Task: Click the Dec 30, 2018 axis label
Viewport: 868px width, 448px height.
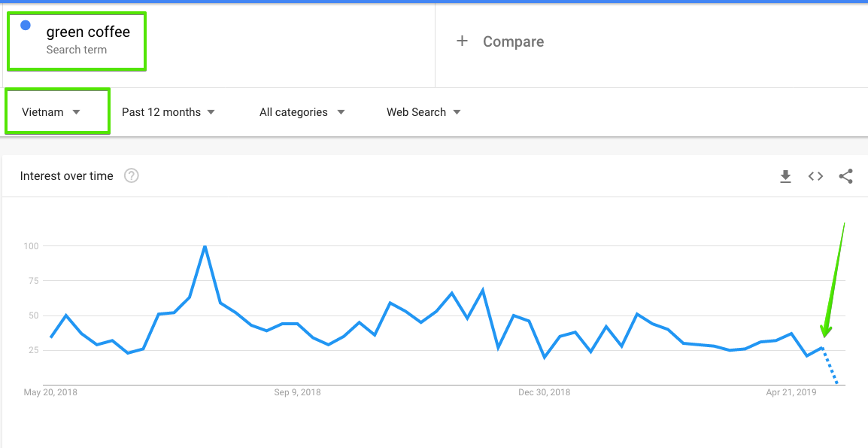Action: click(545, 392)
